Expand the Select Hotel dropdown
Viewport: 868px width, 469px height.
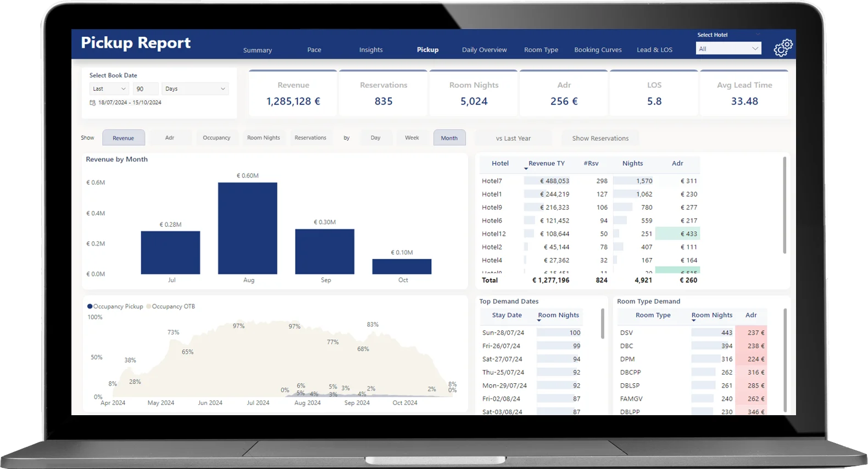(728, 49)
